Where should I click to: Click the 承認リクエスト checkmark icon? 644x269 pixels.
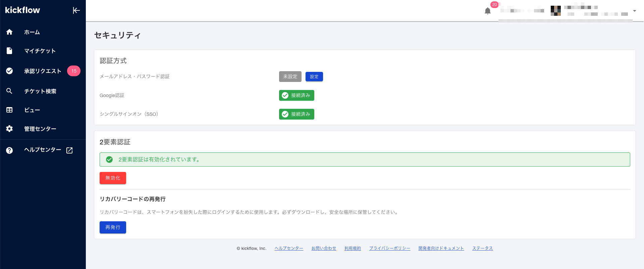point(9,71)
